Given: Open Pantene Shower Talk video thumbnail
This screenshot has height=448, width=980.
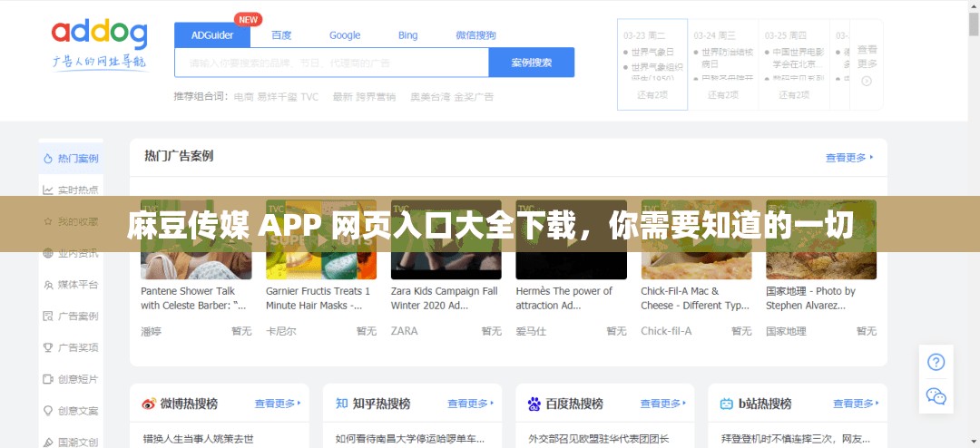Looking at the screenshot, I should pos(196,239).
